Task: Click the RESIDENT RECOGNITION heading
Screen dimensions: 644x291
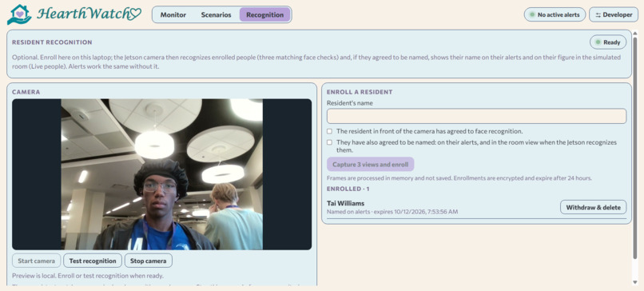Action: point(52,42)
